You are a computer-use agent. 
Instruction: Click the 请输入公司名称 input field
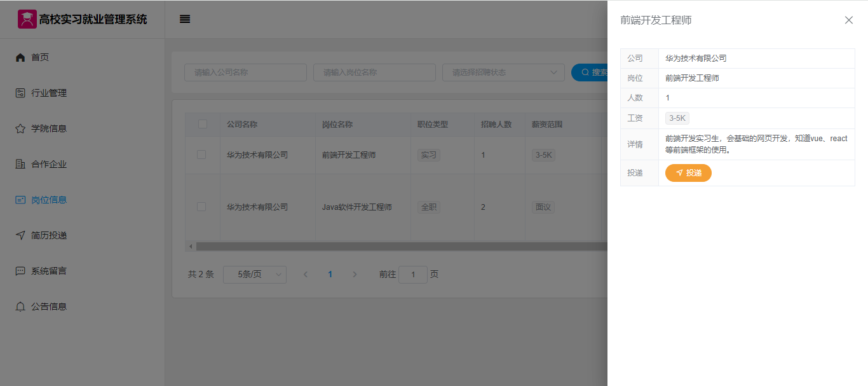245,72
